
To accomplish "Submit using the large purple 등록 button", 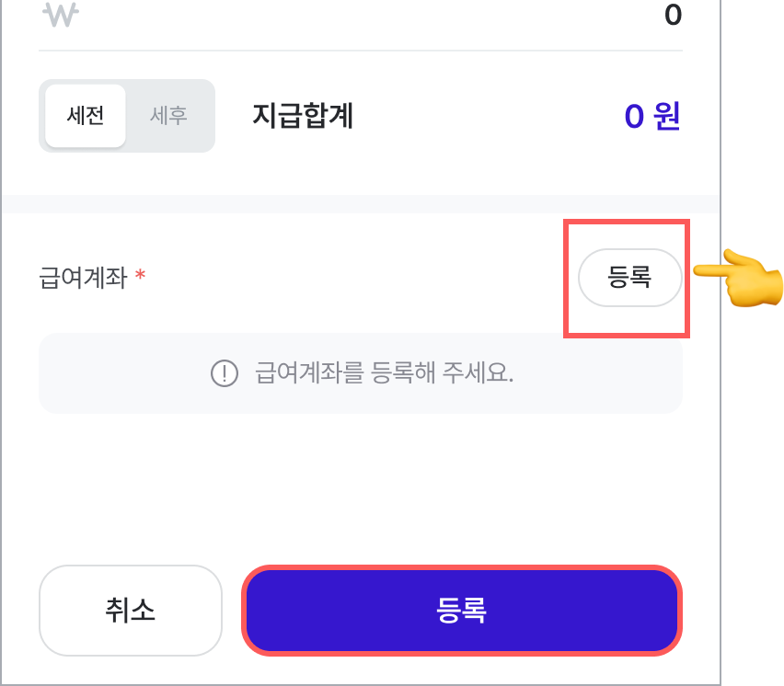I will 462,610.
